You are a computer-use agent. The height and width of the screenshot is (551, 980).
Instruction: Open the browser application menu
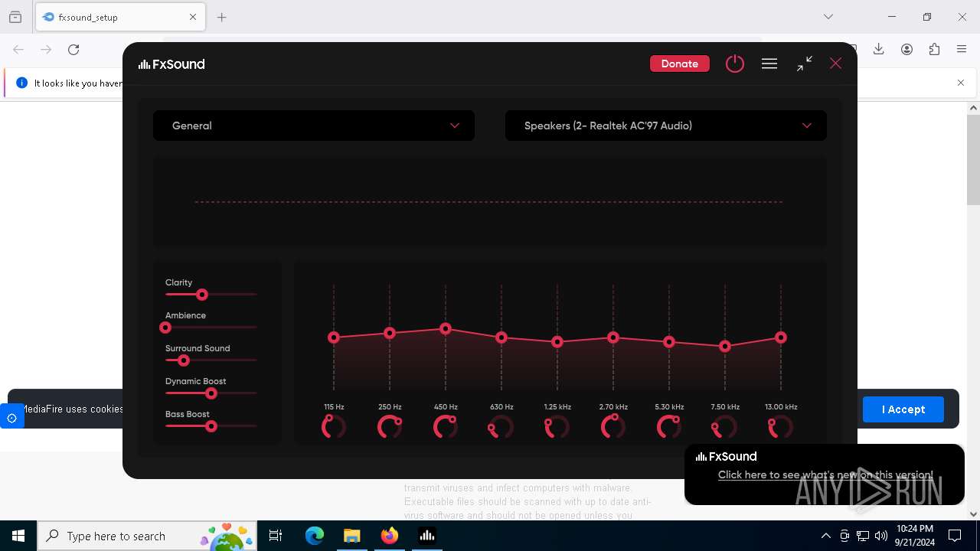click(962, 49)
